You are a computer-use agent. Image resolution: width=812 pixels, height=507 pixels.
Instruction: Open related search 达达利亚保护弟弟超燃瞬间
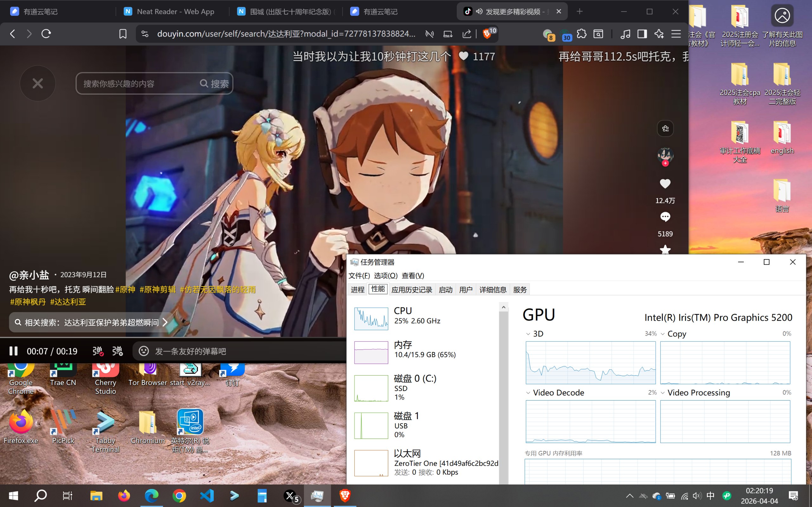click(x=91, y=323)
